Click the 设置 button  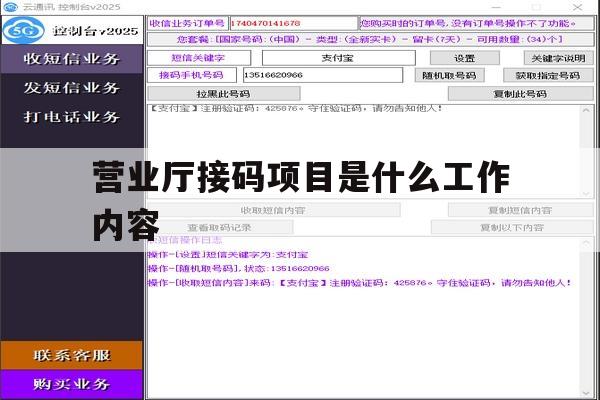(x=465, y=58)
